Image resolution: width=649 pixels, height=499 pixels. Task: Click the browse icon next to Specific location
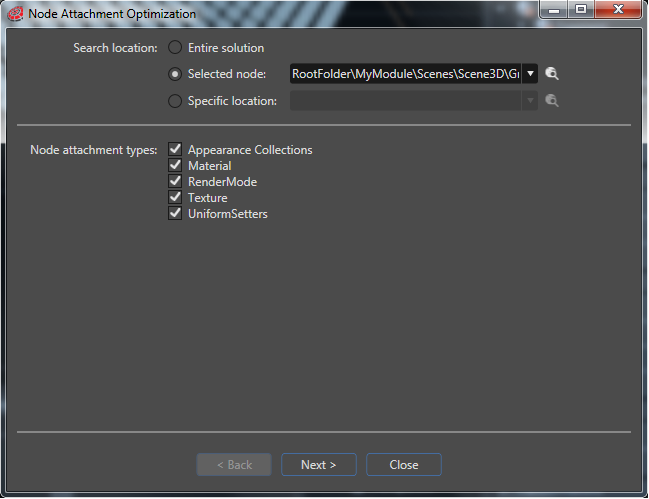[552, 101]
